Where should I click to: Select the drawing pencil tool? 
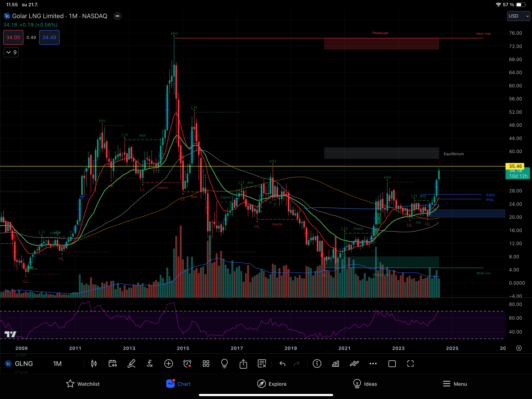click(x=131, y=364)
